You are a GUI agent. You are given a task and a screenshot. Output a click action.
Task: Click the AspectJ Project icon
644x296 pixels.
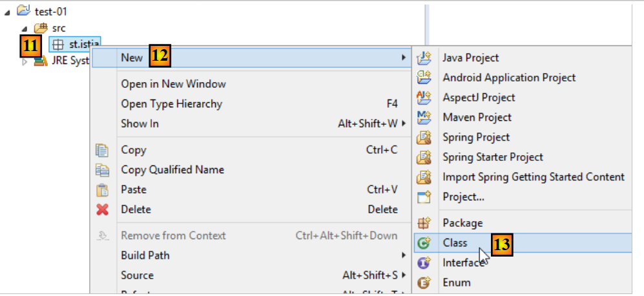(424, 98)
